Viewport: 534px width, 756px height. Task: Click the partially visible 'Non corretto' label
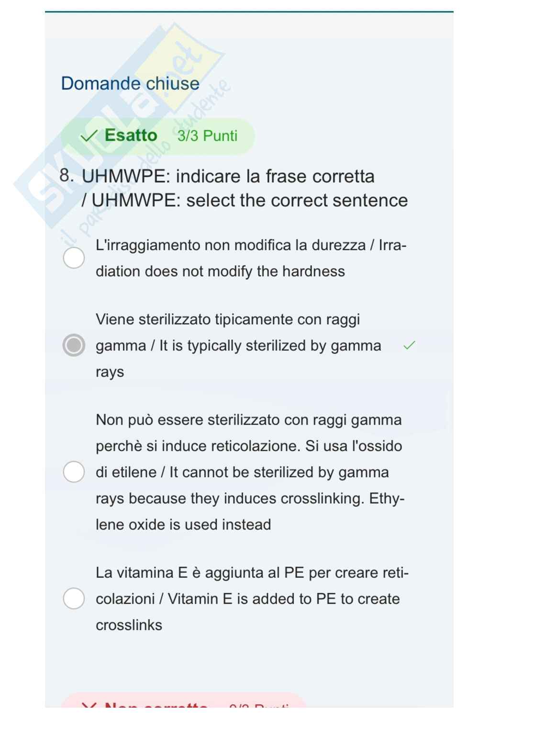point(156,705)
